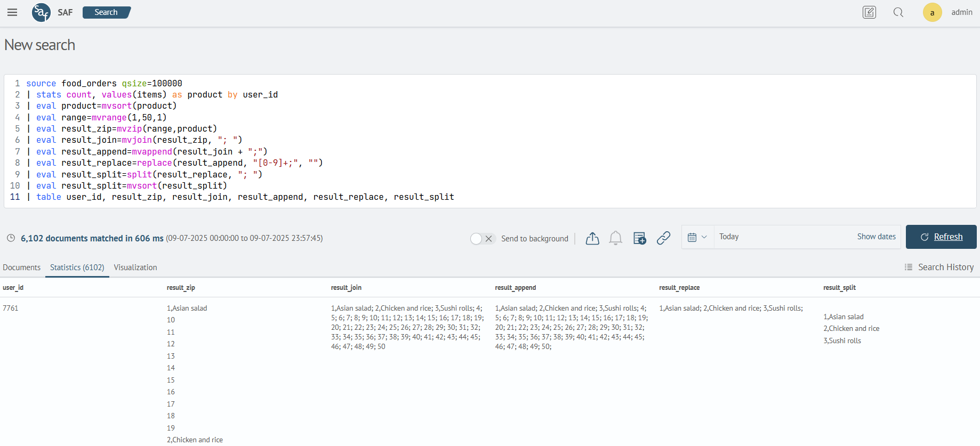
Task: Sort by the result_join column header
Action: 346,288
